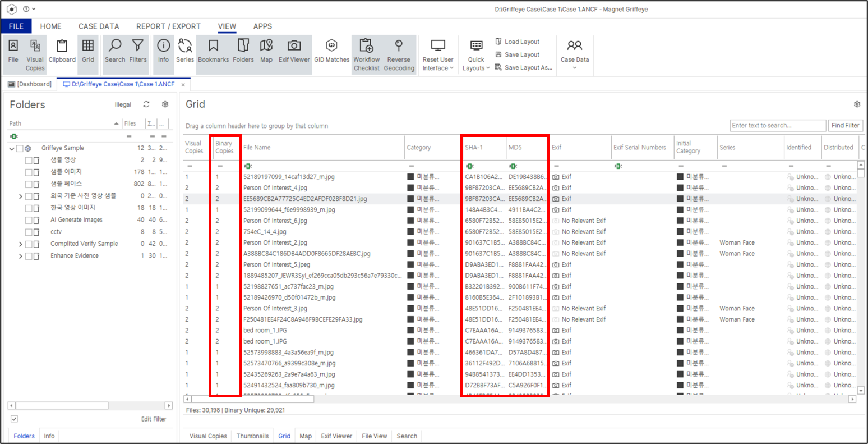The width and height of the screenshot is (868, 444).
Task: Open the FILE ribbon tab
Action: pos(16,26)
